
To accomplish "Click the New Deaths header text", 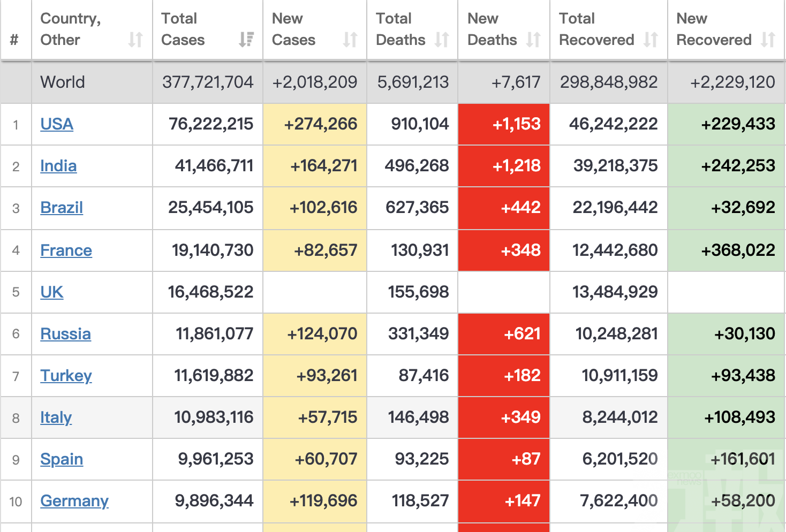I will (492, 29).
